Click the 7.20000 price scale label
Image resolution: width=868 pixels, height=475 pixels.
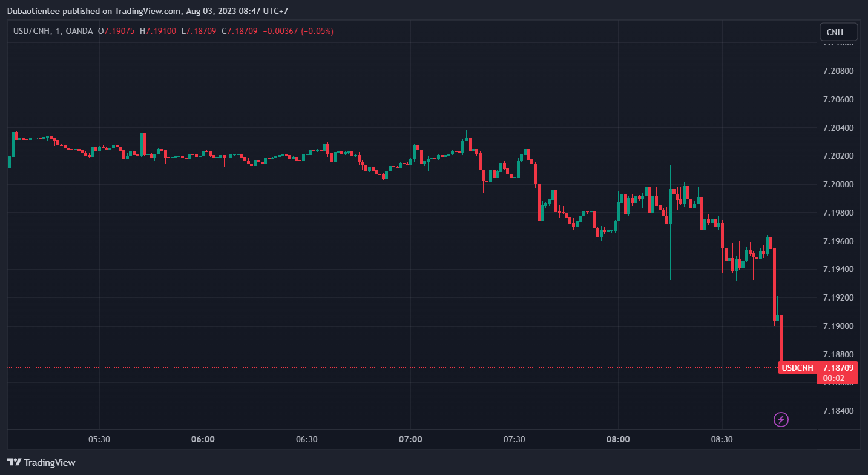click(x=838, y=184)
